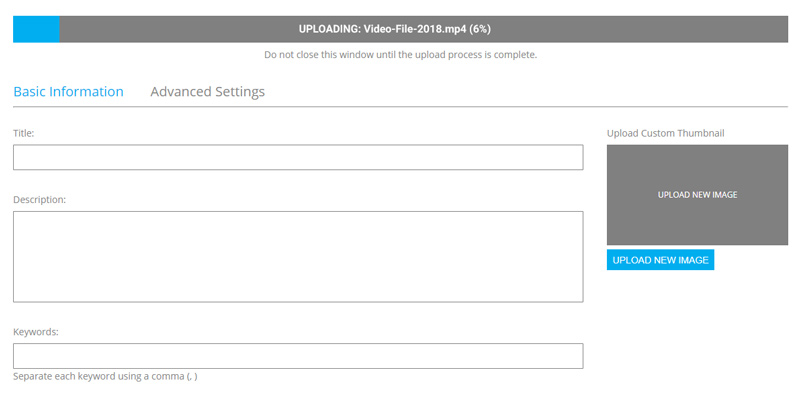Image resolution: width=800 pixels, height=398 pixels.
Task: Click the 'Do not close this window' notice
Action: (401, 55)
